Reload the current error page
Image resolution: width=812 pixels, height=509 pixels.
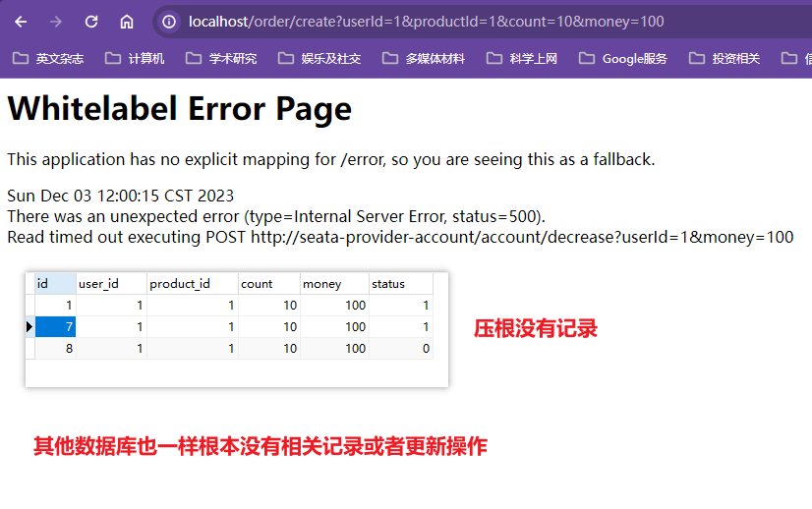tap(91, 22)
